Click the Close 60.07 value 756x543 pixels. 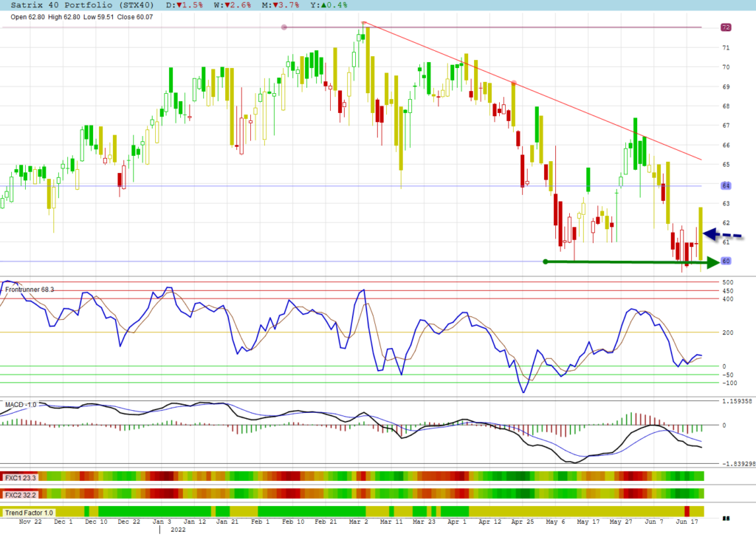(135, 17)
